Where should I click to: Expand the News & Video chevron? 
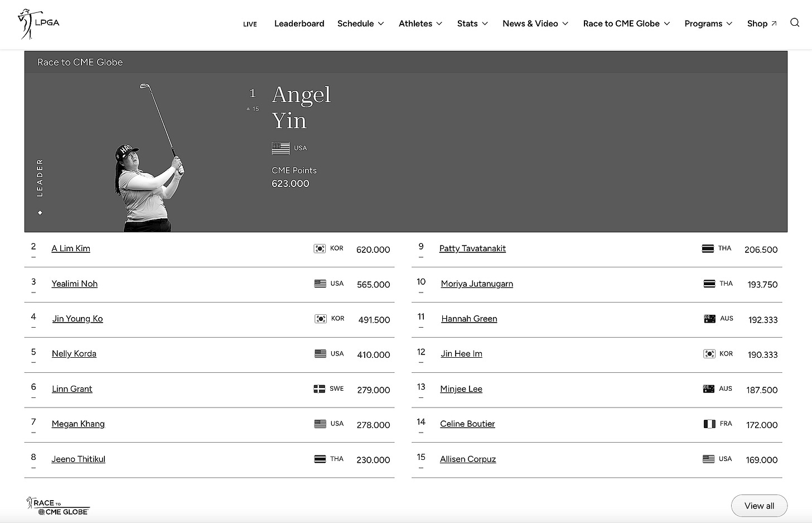pos(565,23)
